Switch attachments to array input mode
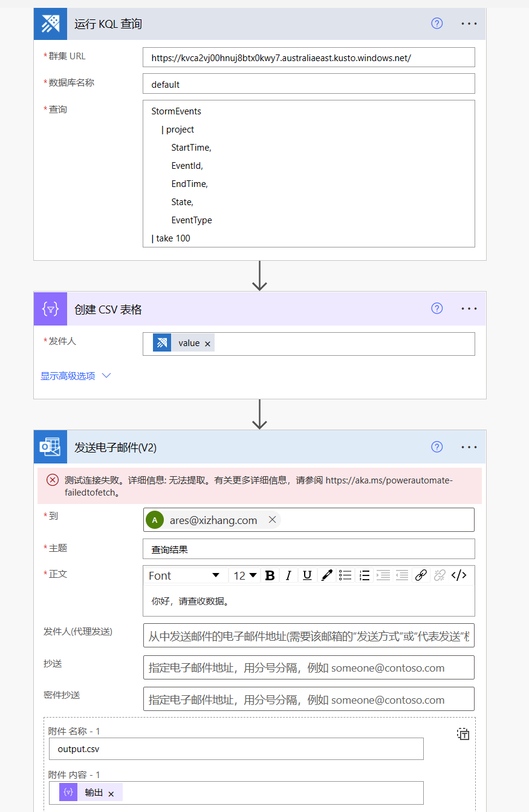Viewport: 529px width, 812px height. [463, 734]
